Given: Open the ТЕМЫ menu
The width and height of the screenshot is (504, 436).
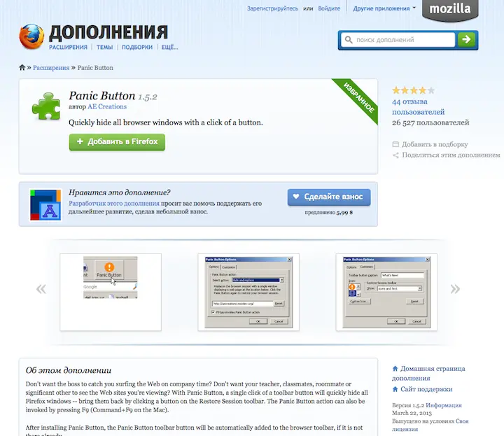Looking at the screenshot, I should (x=105, y=47).
